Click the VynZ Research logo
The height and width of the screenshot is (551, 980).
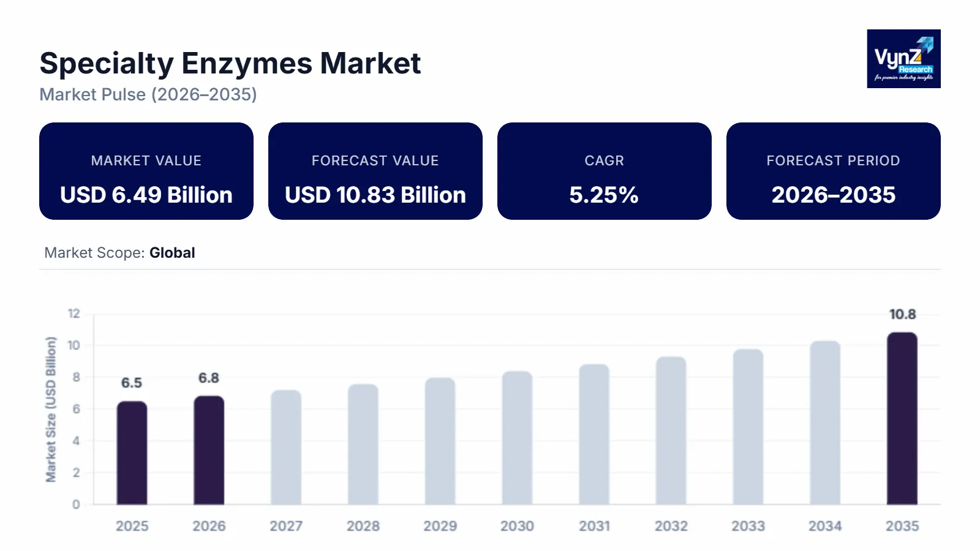point(903,59)
